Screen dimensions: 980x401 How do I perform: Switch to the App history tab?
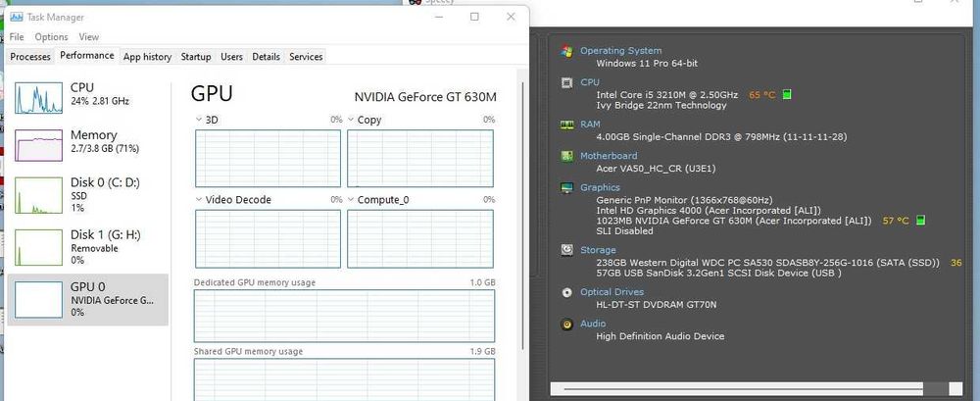tap(148, 56)
